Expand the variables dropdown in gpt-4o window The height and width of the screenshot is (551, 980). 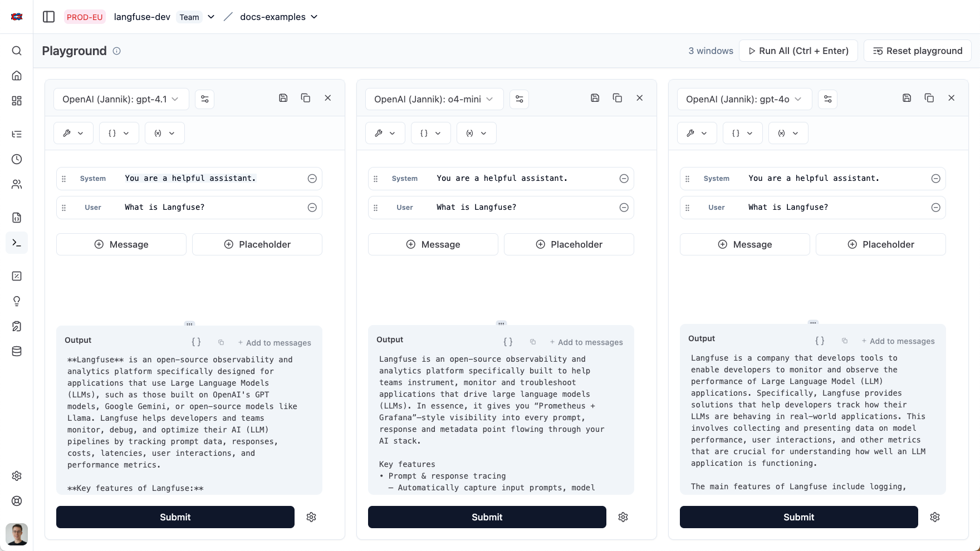pos(788,133)
